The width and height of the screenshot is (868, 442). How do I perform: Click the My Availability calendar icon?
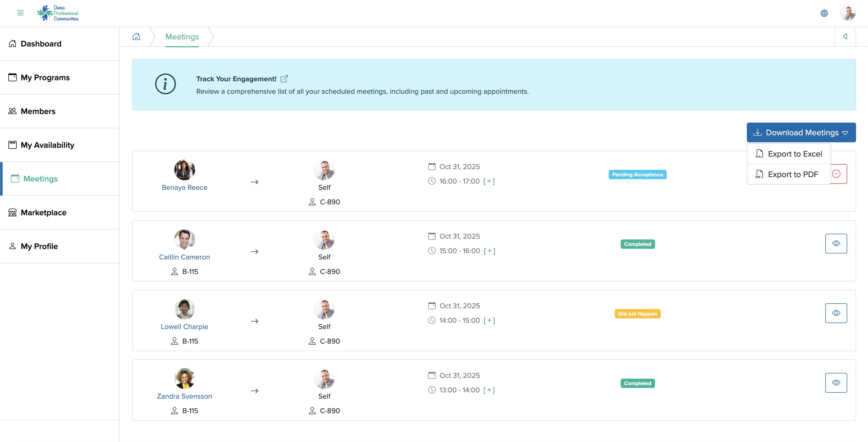pyautogui.click(x=12, y=145)
